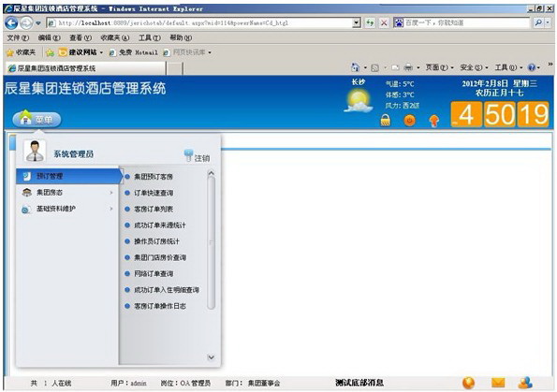
Task: Click the address bar URL field
Action: pos(200,23)
